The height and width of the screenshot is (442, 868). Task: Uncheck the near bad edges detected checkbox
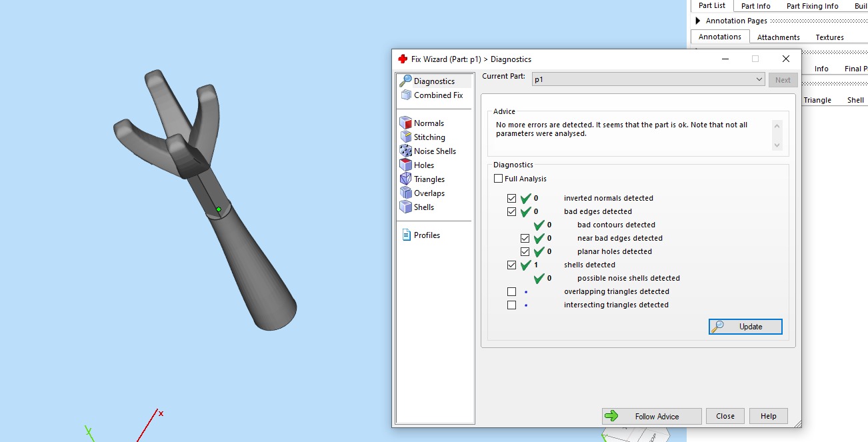[525, 238]
